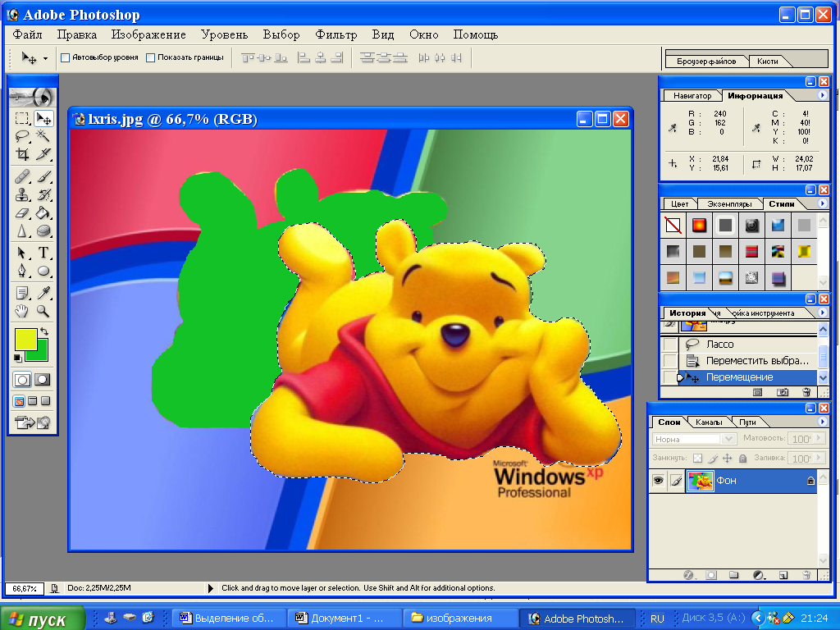Open the History palette flyout menu
The width and height of the screenshot is (840, 630).
(822, 313)
